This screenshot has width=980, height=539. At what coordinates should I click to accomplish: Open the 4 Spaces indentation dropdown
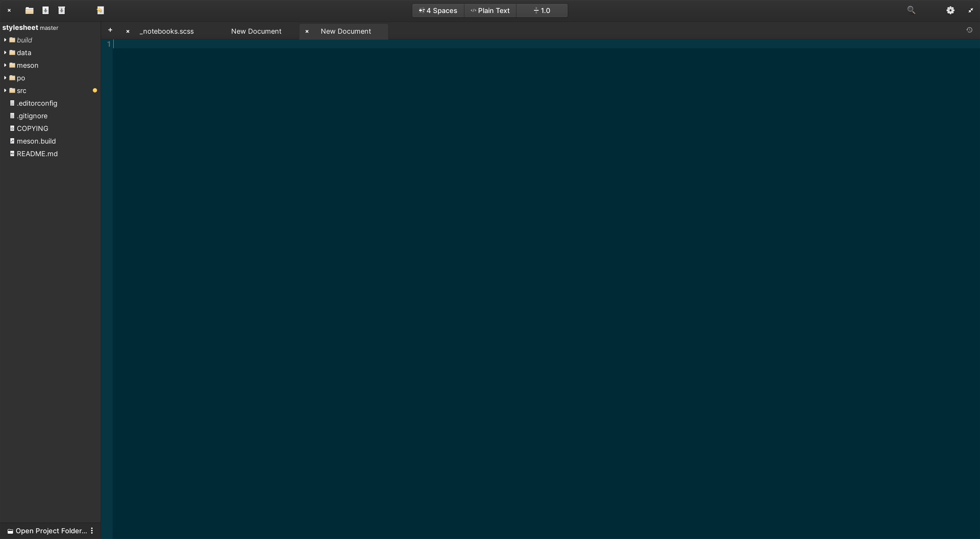tap(438, 10)
